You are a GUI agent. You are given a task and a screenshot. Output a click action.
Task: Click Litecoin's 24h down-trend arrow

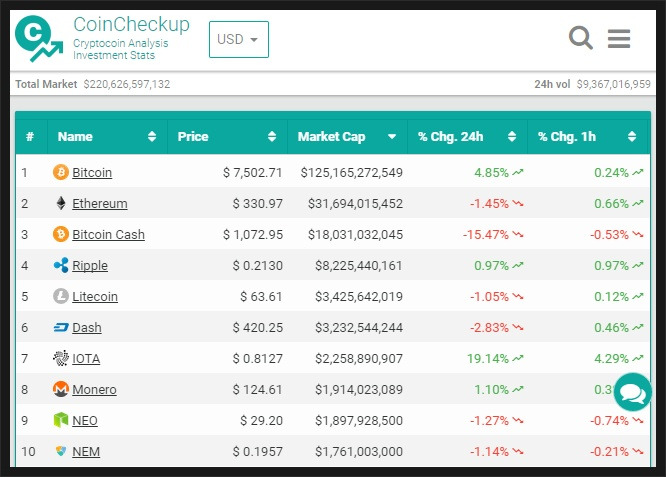(518, 296)
